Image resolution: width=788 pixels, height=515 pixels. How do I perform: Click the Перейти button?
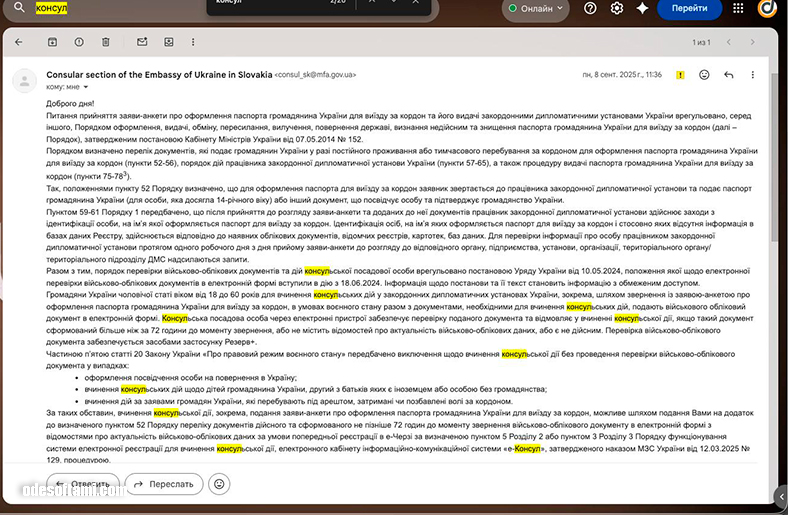coord(689,8)
